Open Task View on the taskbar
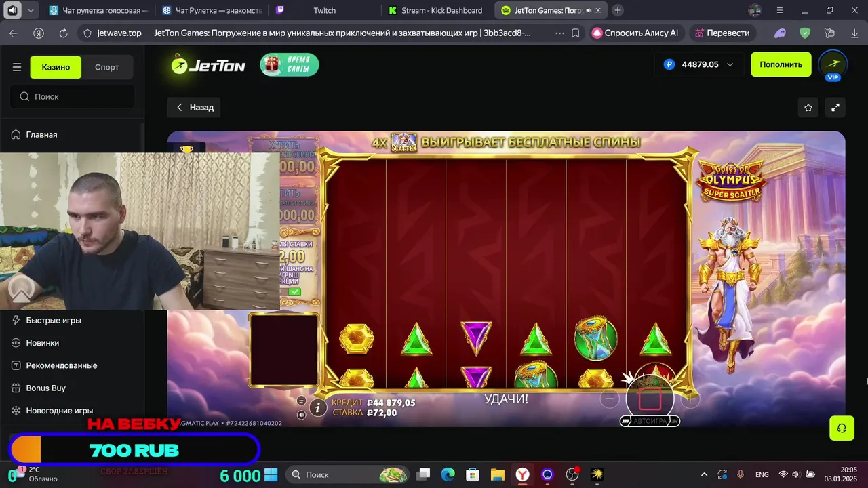The width and height of the screenshot is (868, 488). click(x=423, y=474)
